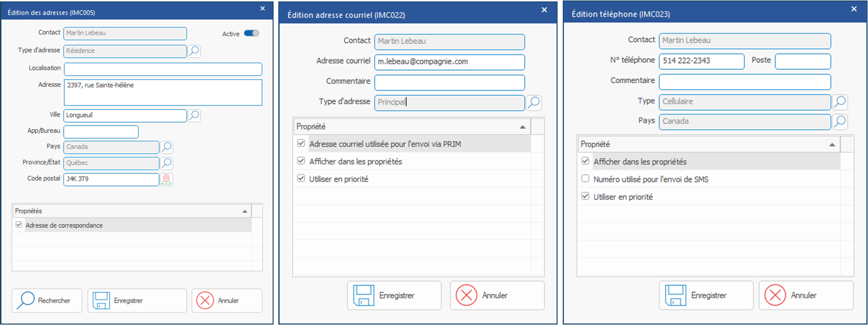Viewport: 868px width, 325px height.
Task: Click the magnifier next to Type d'adresse Résidence
Action: tap(194, 51)
